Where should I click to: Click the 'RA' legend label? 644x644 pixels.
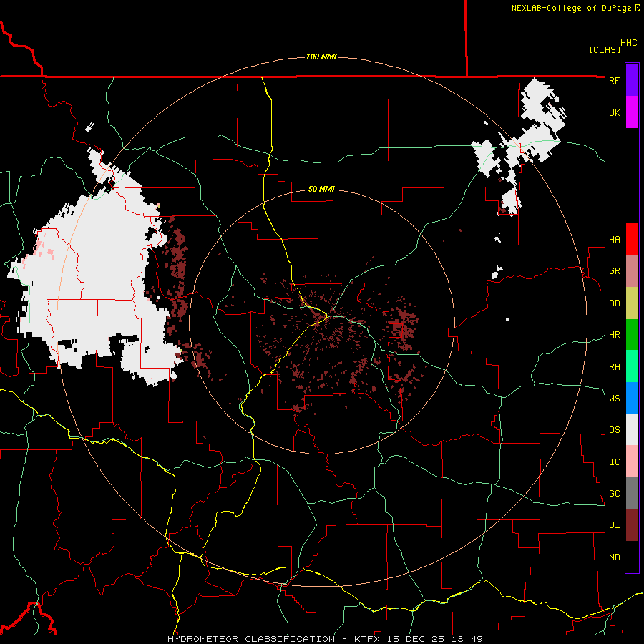click(614, 367)
